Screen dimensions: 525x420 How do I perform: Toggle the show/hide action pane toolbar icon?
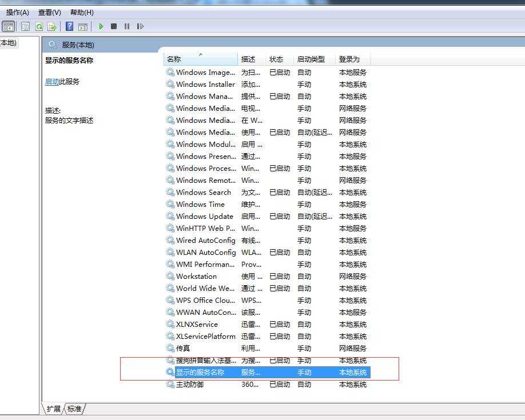click(x=83, y=26)
